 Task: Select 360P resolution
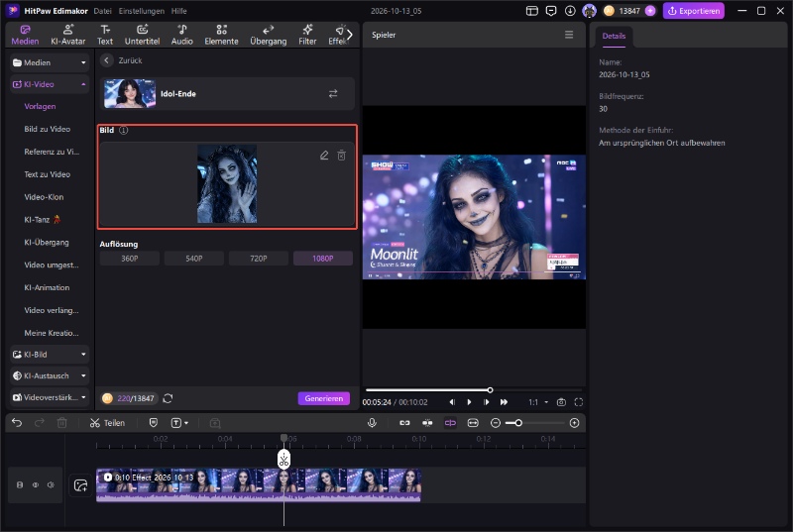click(130, 259)
